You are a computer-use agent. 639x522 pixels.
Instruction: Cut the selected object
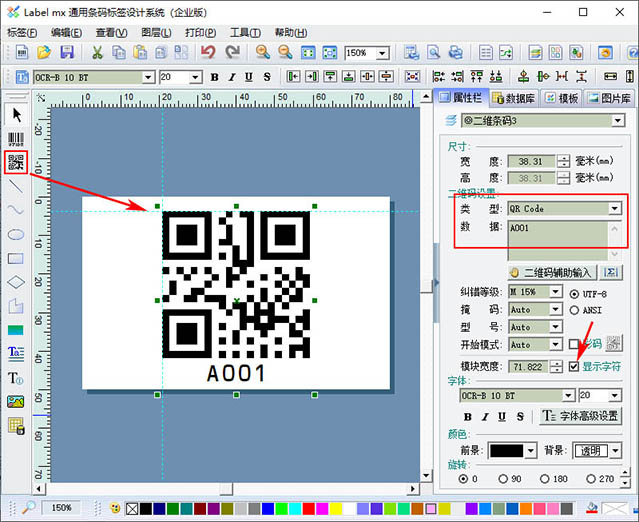(x=97, y=53)
